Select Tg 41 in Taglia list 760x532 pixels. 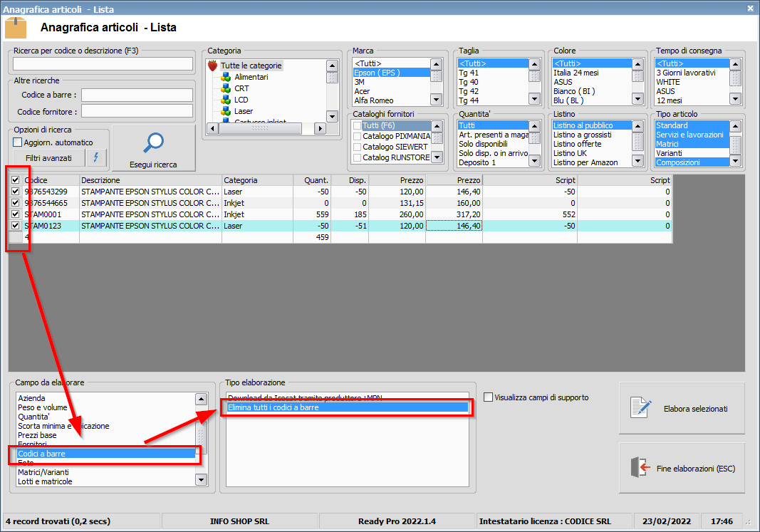(493, 73)
